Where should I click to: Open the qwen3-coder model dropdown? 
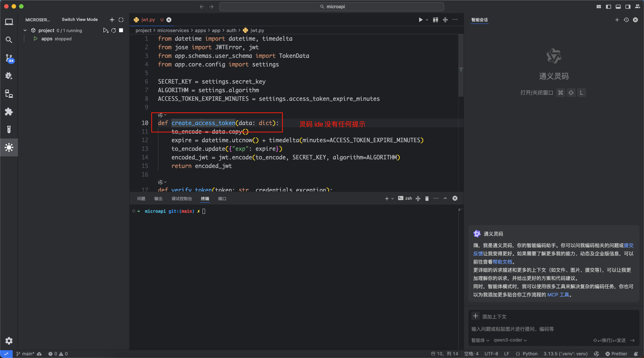click(510, 340)
